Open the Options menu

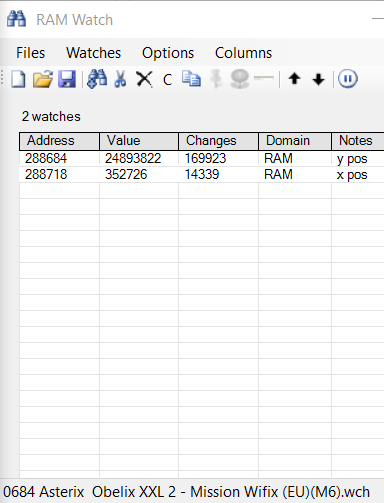coord(168,53)
